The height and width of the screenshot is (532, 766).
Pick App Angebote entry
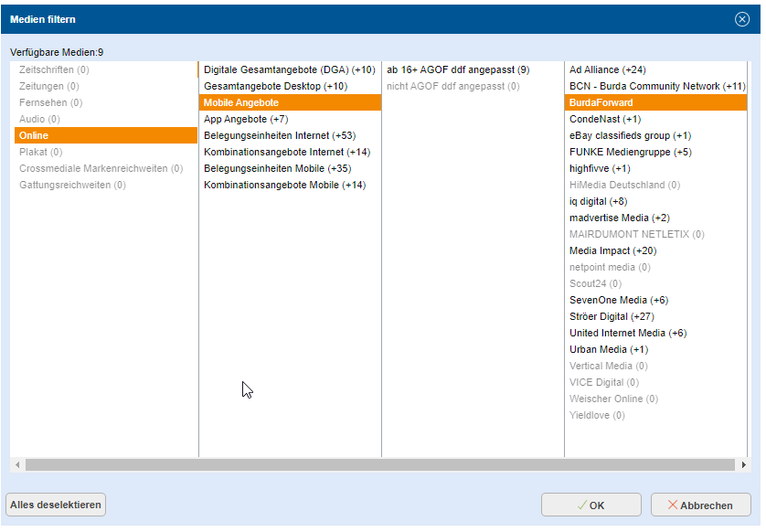click(245, 119)
